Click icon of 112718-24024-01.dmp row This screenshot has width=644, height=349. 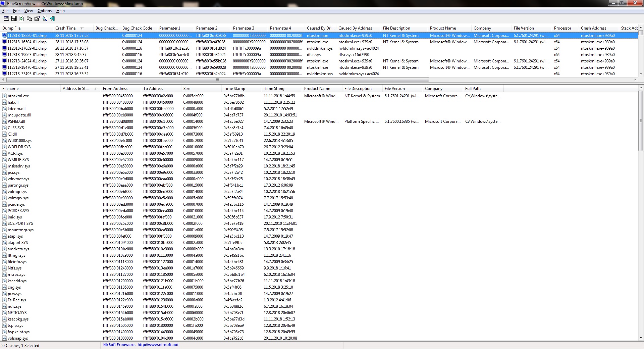[4, 61]
